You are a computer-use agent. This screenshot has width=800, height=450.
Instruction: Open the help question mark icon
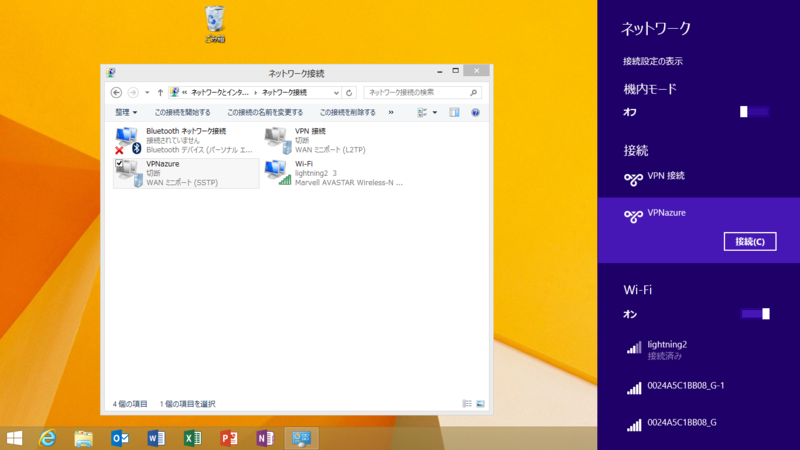(475, 112)
